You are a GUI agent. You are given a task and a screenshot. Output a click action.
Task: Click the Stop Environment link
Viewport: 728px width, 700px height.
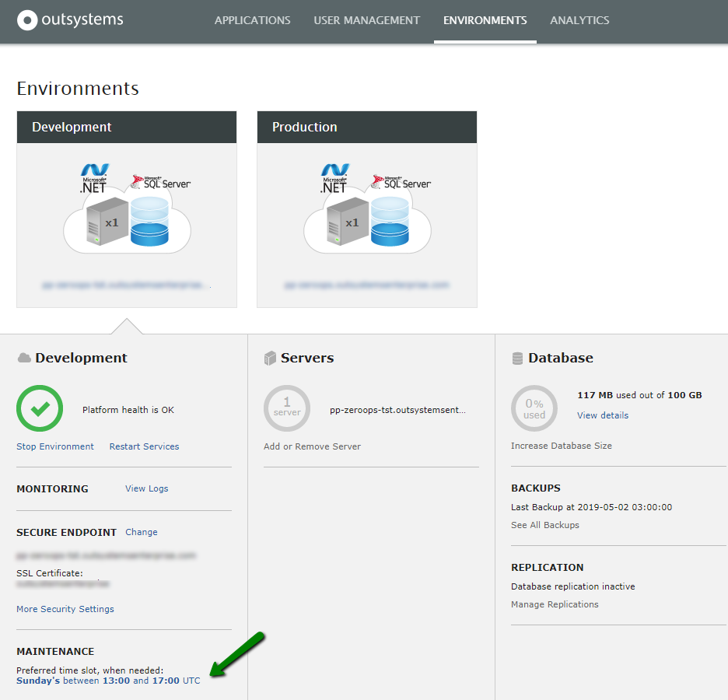55,446
